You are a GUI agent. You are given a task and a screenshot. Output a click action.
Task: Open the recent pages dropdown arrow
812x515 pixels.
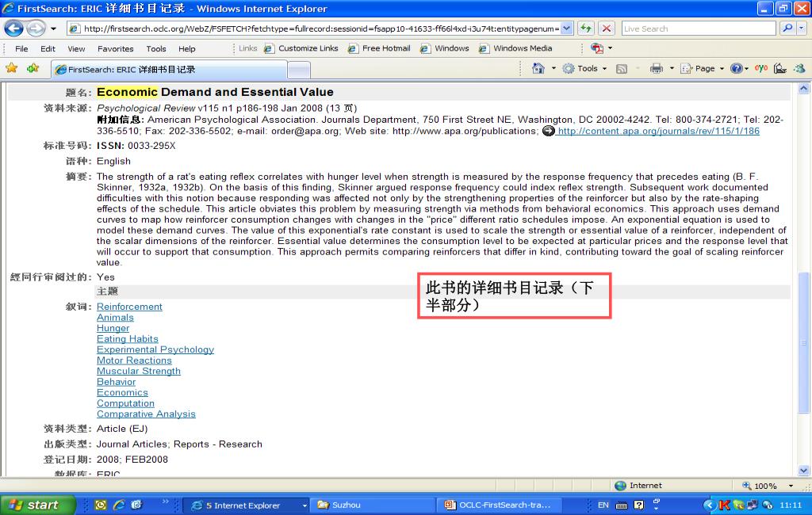[x=53, y=29]
